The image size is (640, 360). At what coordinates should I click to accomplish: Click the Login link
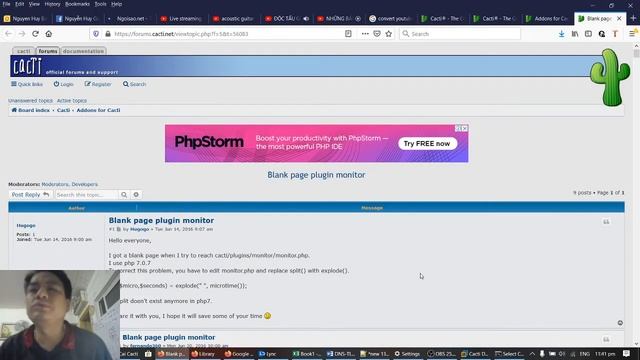pos(64,84)
